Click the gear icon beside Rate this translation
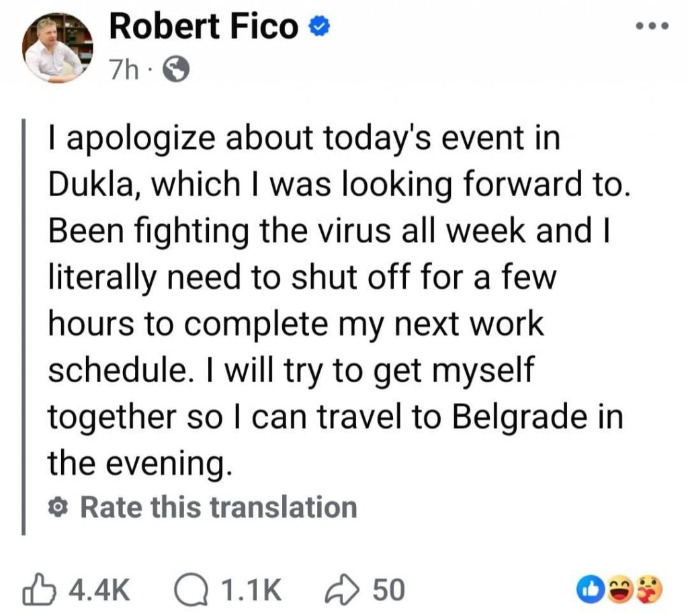688x616 pixels. pos(58,508)
